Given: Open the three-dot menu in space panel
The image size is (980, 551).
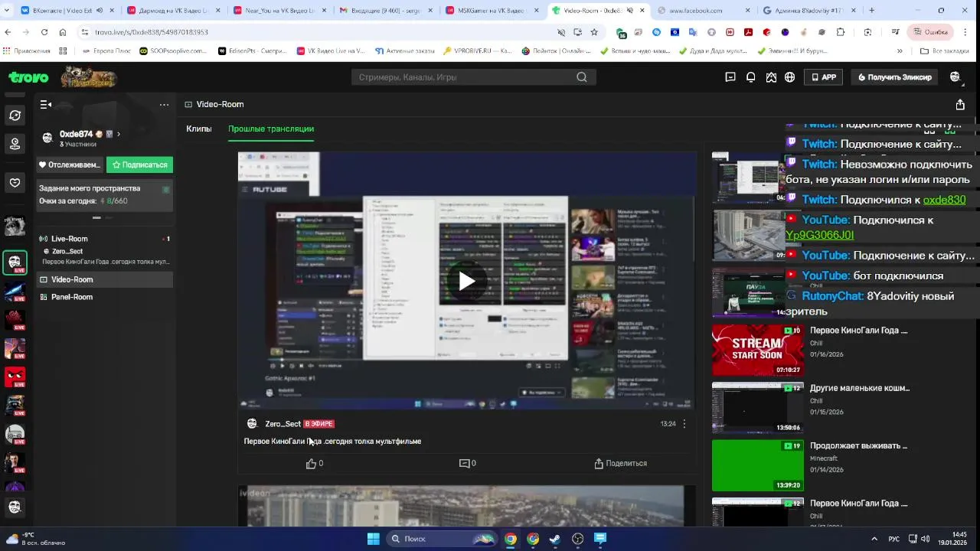Looking at the screenshot, I should (164, 105).
